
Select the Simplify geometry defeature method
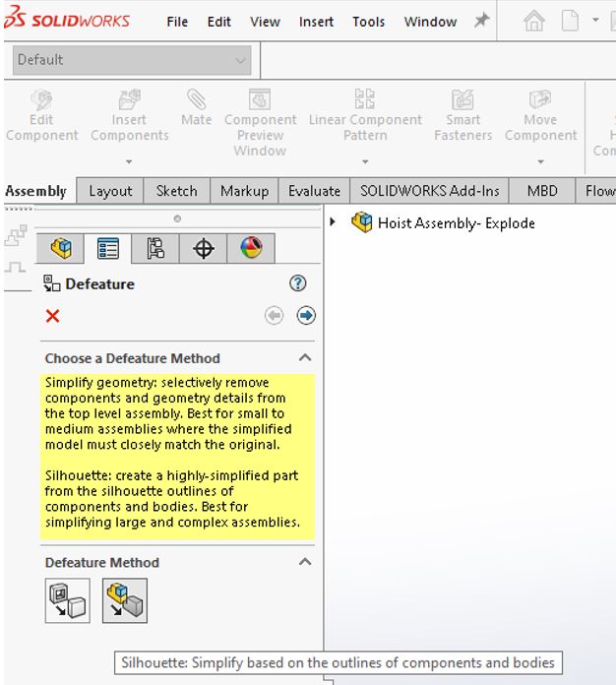[x=67, y=600]
